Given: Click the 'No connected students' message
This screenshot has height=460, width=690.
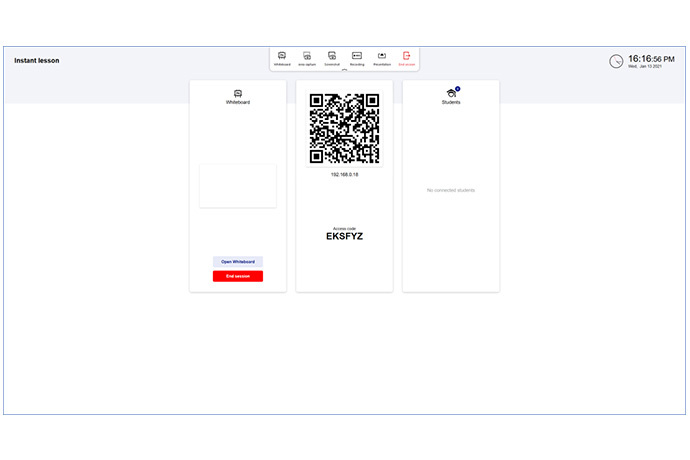Looking at the screenshot, I should coord(451,190).
